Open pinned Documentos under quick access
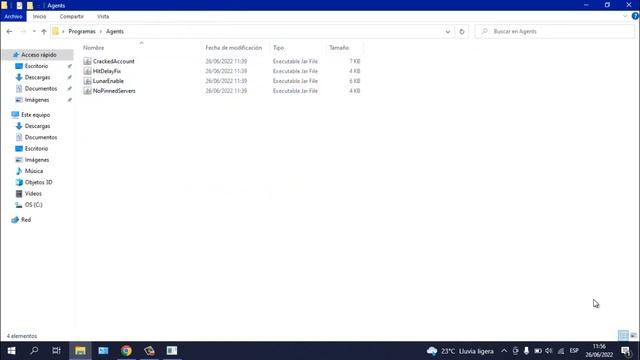 coord(41,89)
